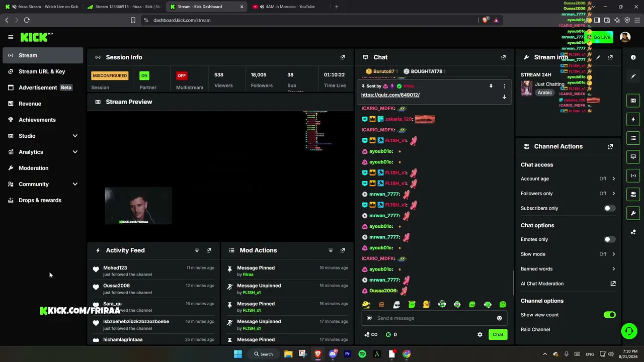Open Windows taskbar Search
The height and width of the screenshot is (362, 644).
coord(264,354)
